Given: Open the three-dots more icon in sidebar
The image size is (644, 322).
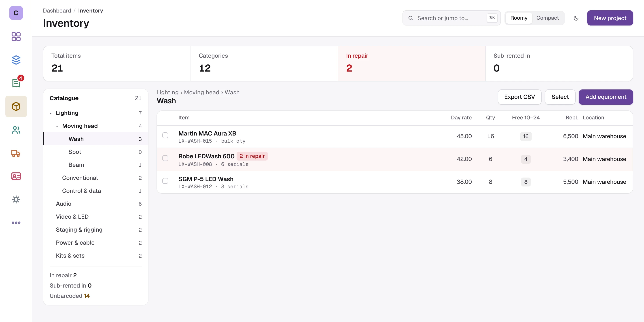Looking at the screenshot, I should pyautogui.click(x=16, y=223).
